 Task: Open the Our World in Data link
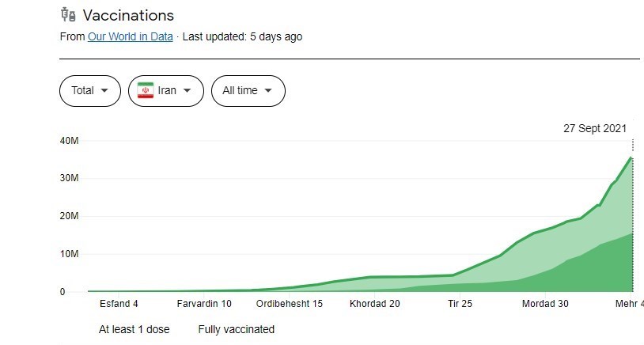131,36
